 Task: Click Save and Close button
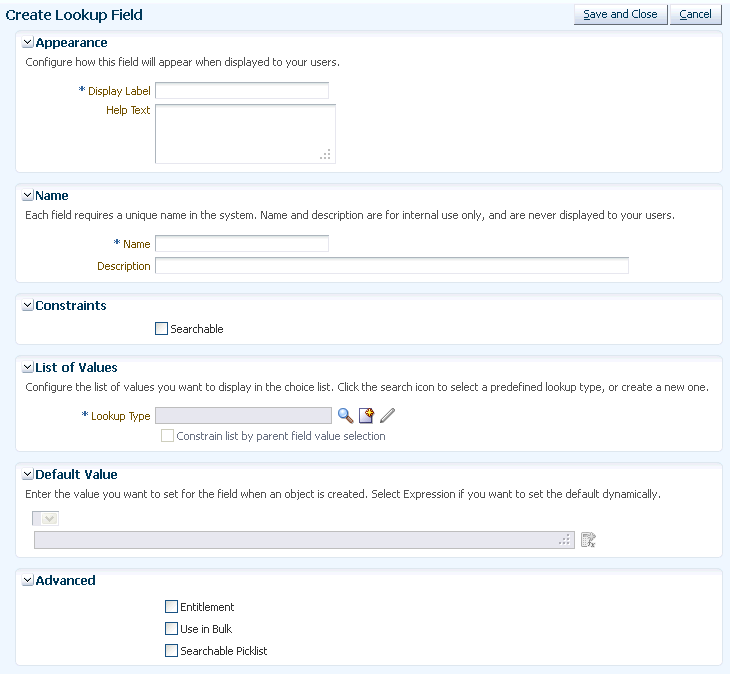[621, 14]
